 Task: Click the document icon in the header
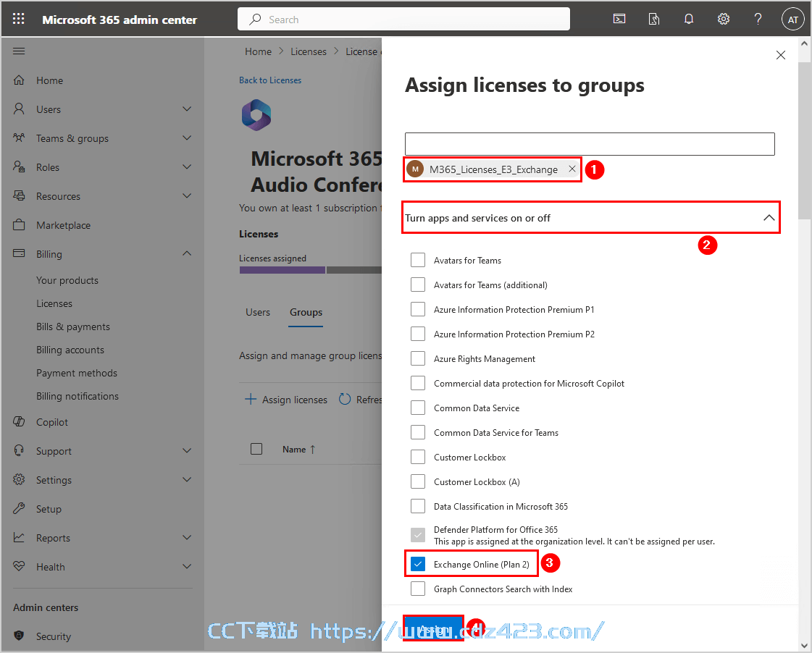click(x=654, y=19)
